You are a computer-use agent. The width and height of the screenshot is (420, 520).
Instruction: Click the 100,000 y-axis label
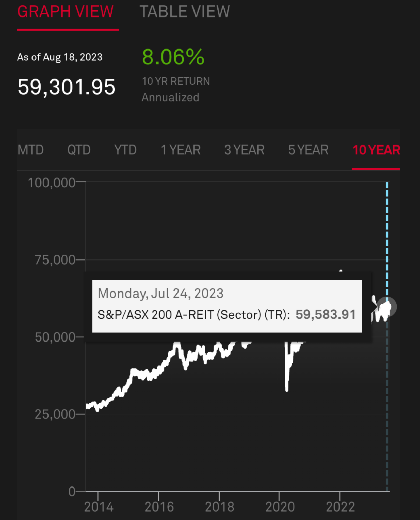52,183
